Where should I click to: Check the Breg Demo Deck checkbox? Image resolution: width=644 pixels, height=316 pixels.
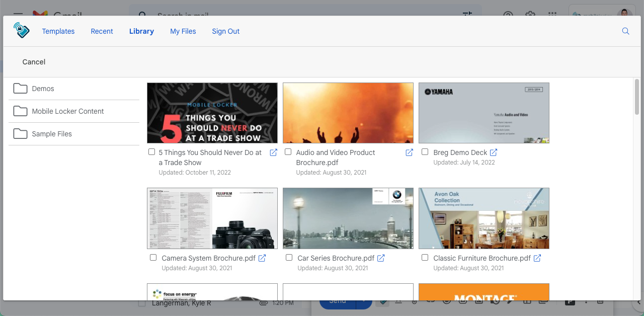click(x=425, y=152)
